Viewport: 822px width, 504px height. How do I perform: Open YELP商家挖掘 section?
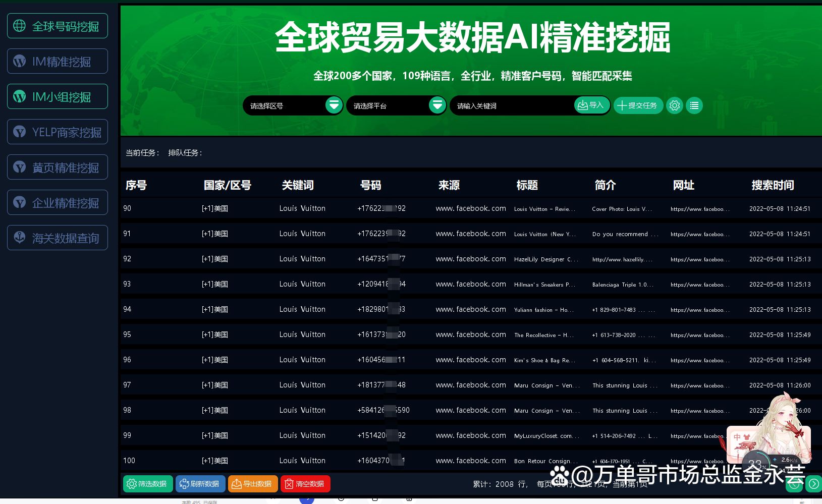pos(58,132)
